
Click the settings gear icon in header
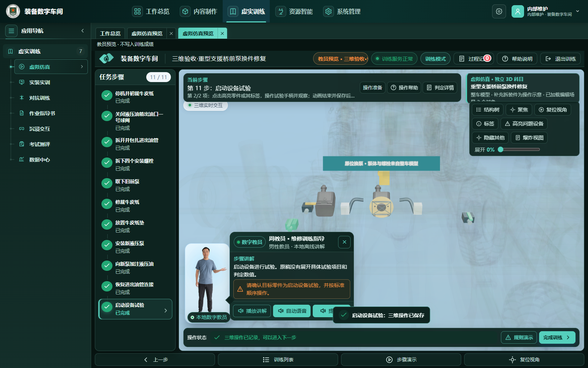click(x=499, y=11)
